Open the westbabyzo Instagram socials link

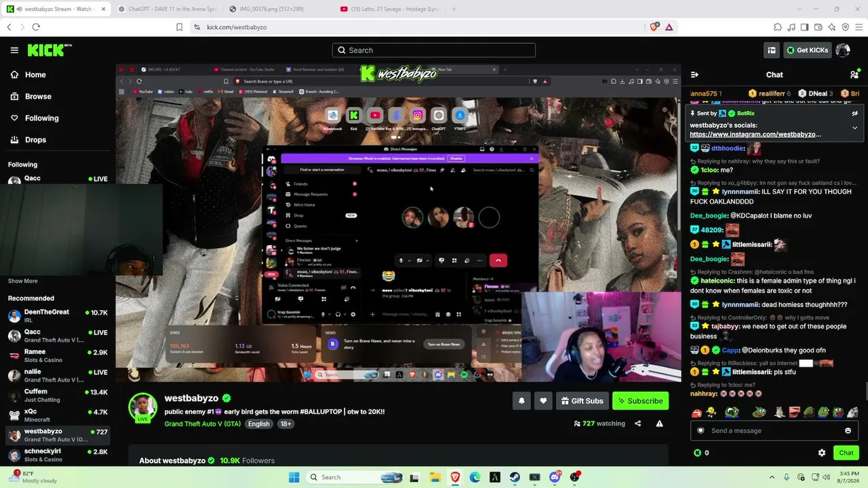pyautogui.click(x=755, y=134)
